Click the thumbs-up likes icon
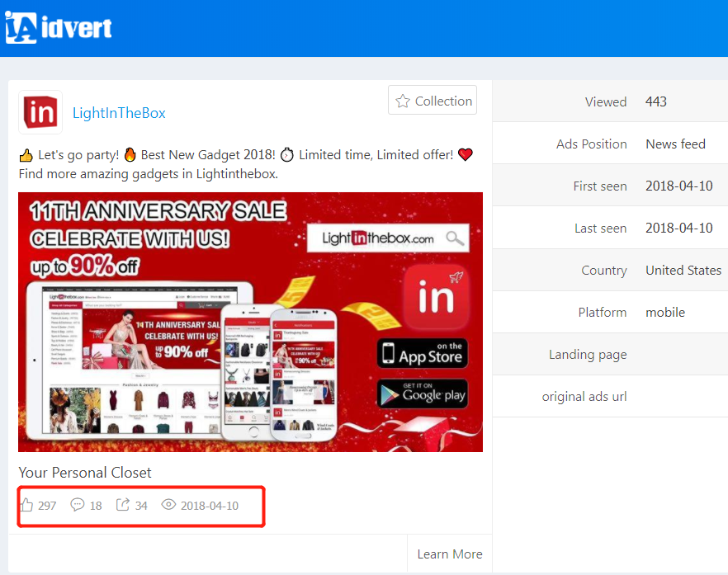The height and width of the screenshot is (575, 728). point(26,505)
